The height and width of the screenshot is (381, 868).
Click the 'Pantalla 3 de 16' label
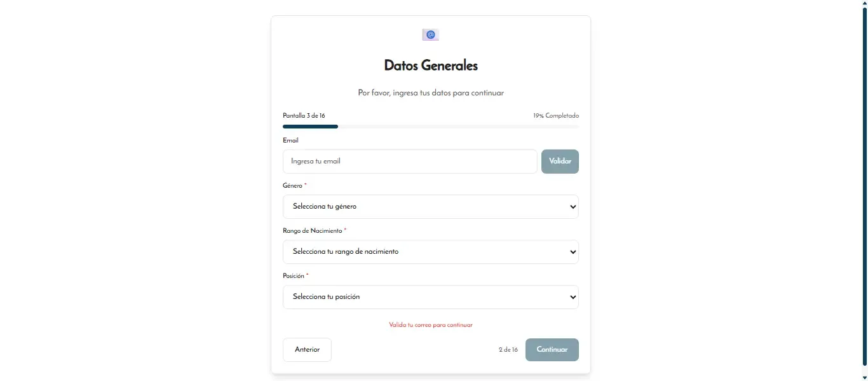point(303,115)
